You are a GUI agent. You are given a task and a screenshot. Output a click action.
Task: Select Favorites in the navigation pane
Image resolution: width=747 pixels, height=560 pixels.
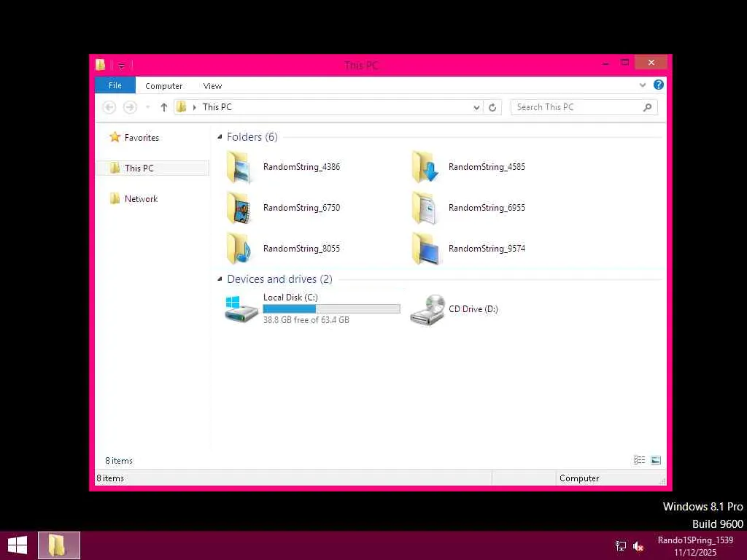(x=142, y=138)
